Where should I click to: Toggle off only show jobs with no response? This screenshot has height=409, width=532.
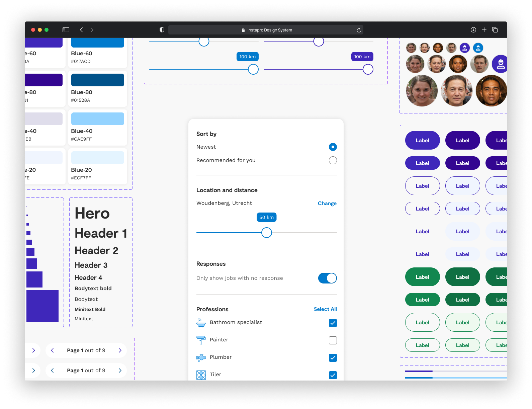[x=327, y=278]
